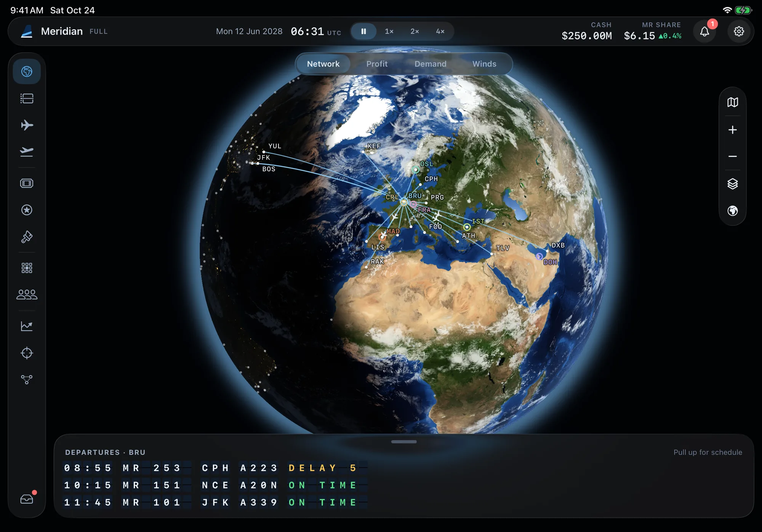Switch to the Winds tab

[x=484, y=64]
